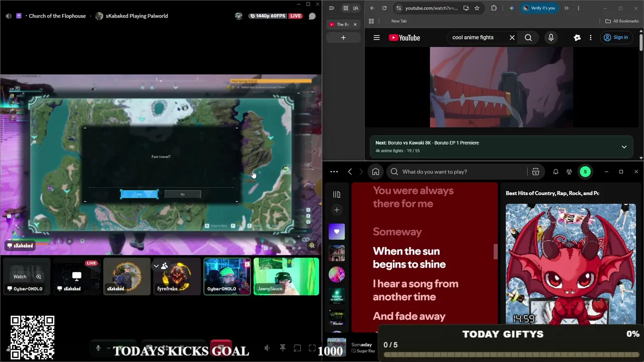Open the Spotify profile avatar menu
This screenshot has width=644, height=362.
[x=585, y=172]
